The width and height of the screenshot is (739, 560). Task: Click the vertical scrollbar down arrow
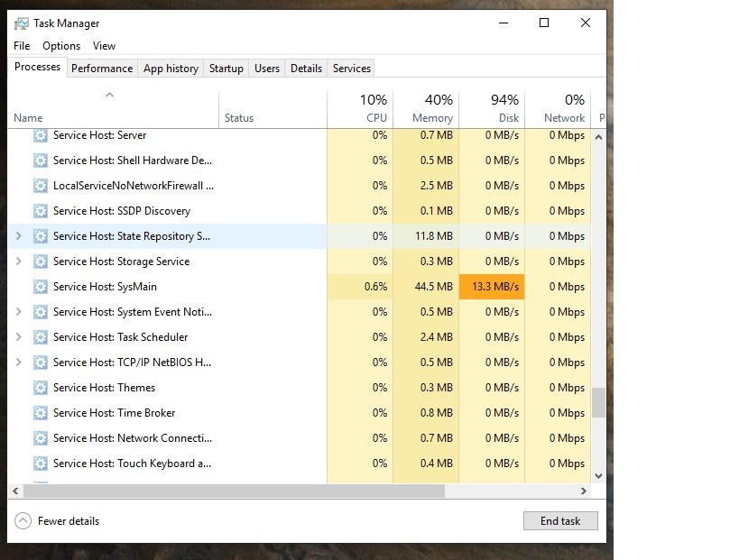coord(598,476)
